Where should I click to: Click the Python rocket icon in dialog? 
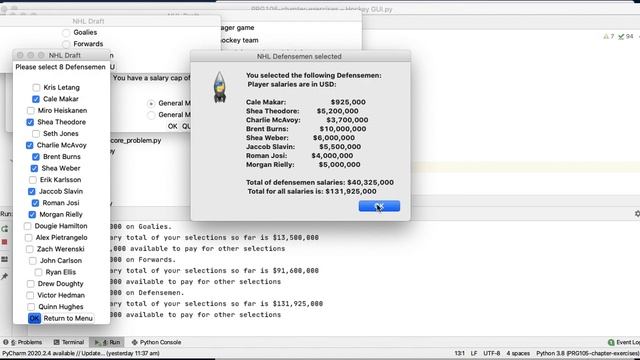point(220,87)
